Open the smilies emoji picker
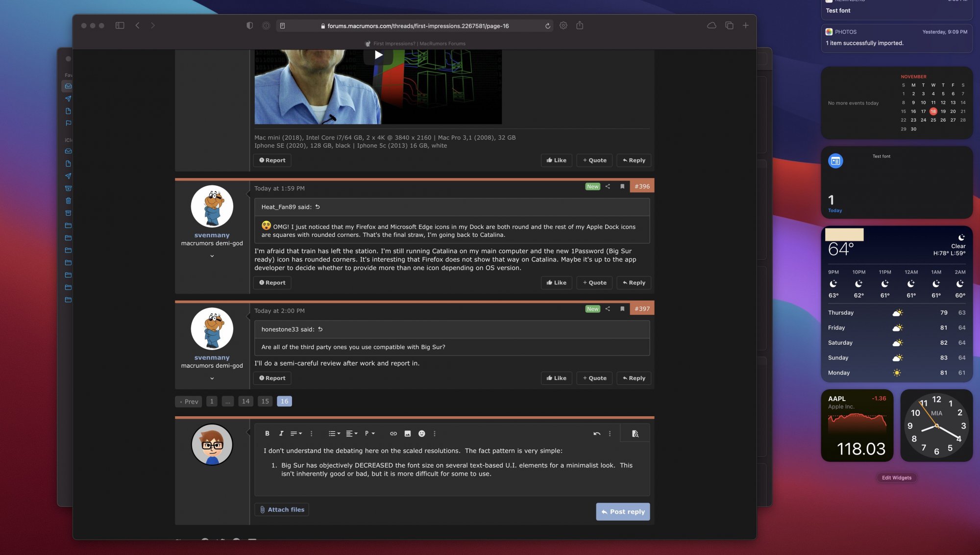Viewport: 980px width, 555px height. (422, 433)
